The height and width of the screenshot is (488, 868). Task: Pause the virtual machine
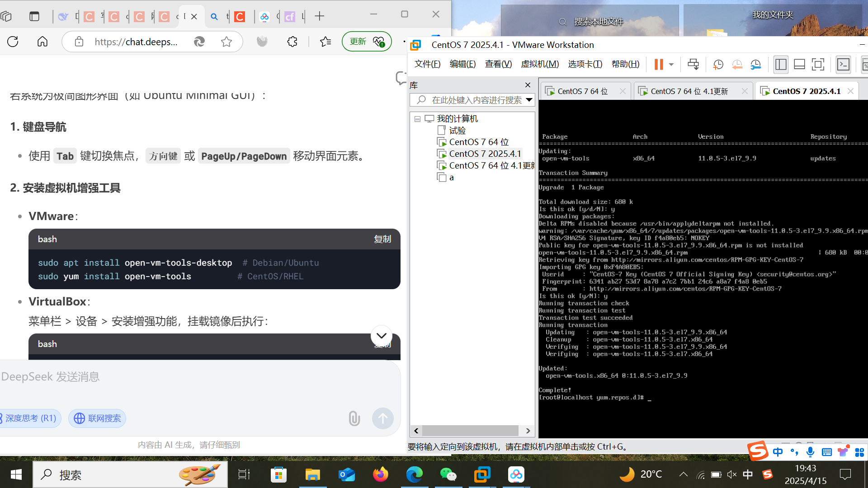659,64
